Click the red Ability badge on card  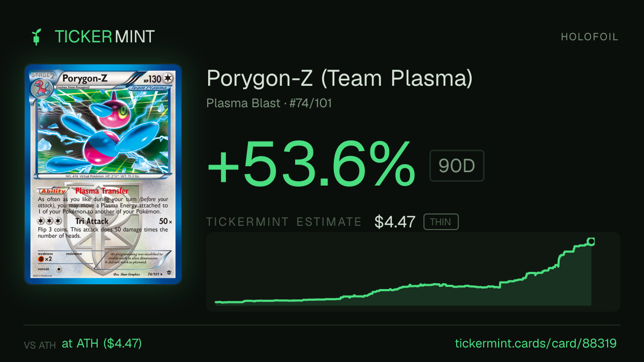coord(52,191)
